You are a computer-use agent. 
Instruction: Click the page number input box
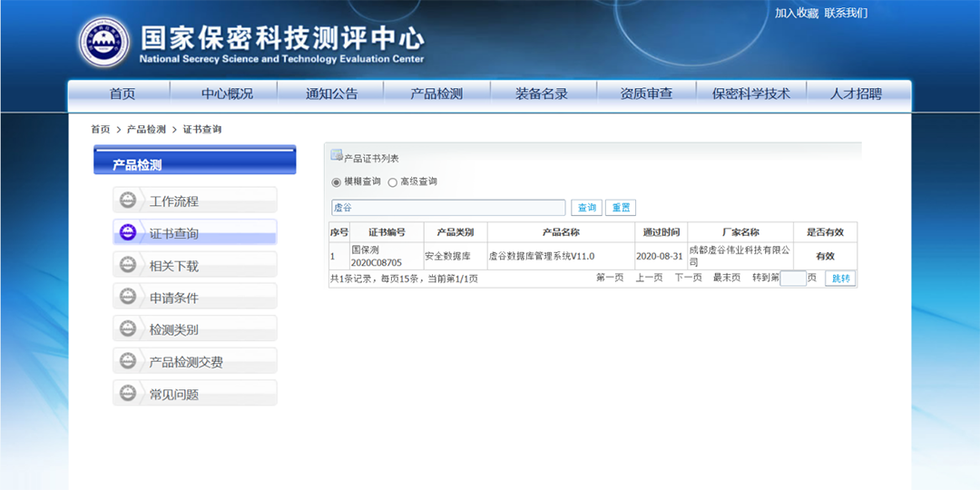[x=793, y=279]
